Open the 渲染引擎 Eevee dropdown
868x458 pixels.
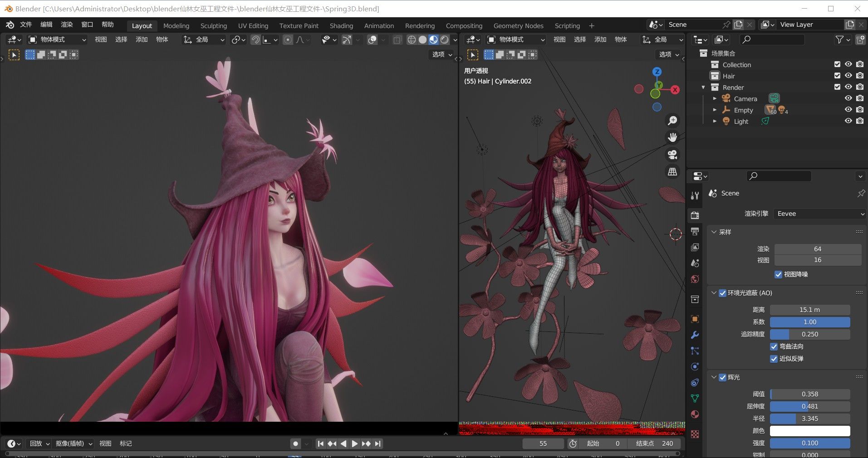click(x=819, y=214)
